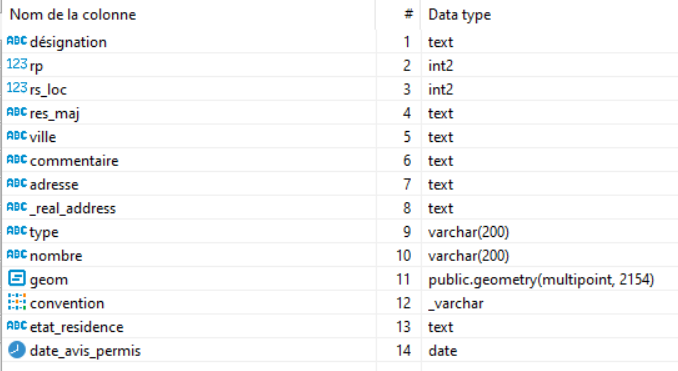Sort by the Nom de la colonne header
Screen dimensions: 678x371
pos(73,15)
